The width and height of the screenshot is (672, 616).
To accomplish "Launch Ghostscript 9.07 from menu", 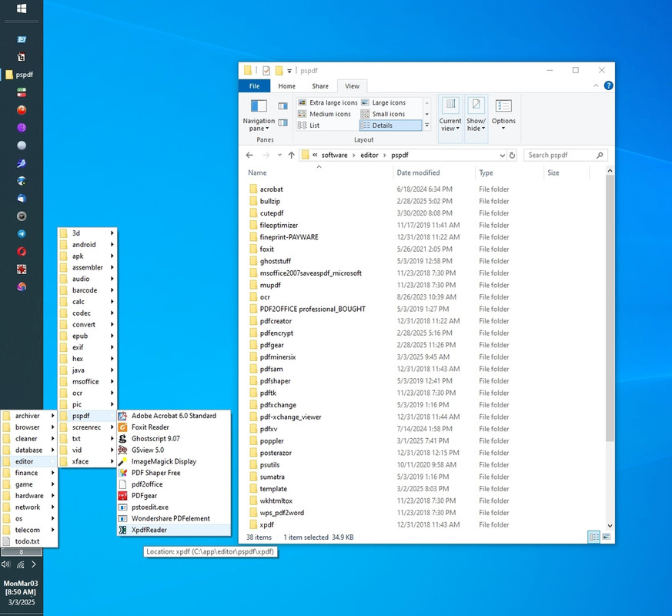I will (173, 439).
